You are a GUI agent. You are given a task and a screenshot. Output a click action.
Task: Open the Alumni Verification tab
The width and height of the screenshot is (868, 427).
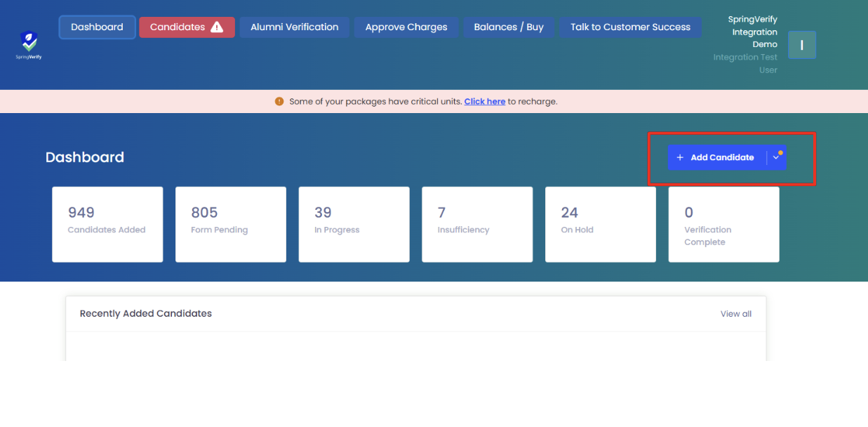point(294,27)
